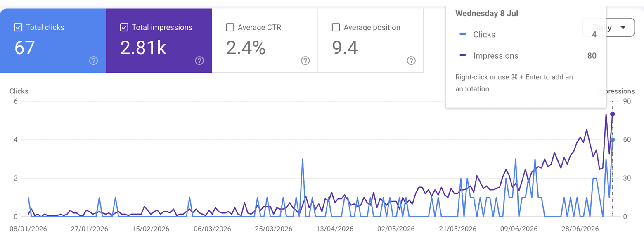The image size is (644, 248).
Task: Select the Total clicks metric card
Action: [53, 41]
